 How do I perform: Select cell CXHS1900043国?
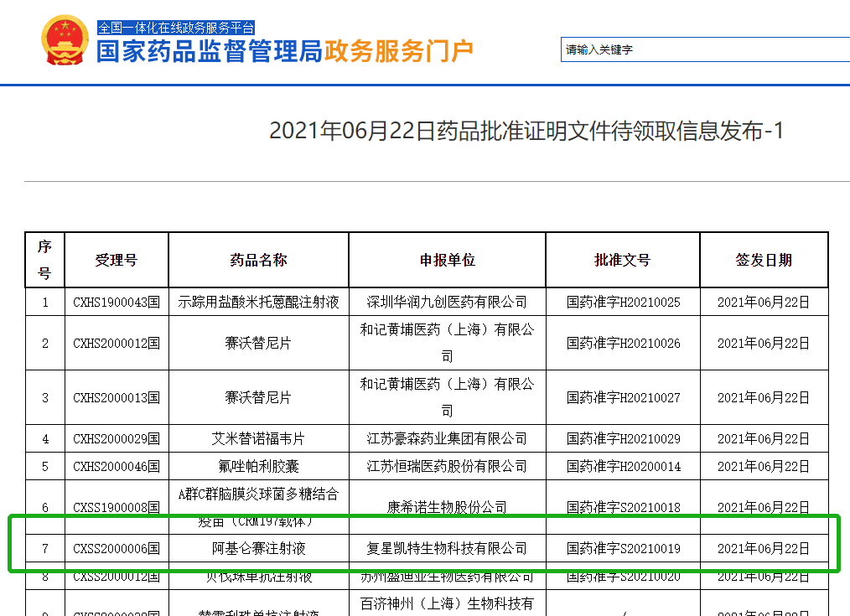point(117,302)
